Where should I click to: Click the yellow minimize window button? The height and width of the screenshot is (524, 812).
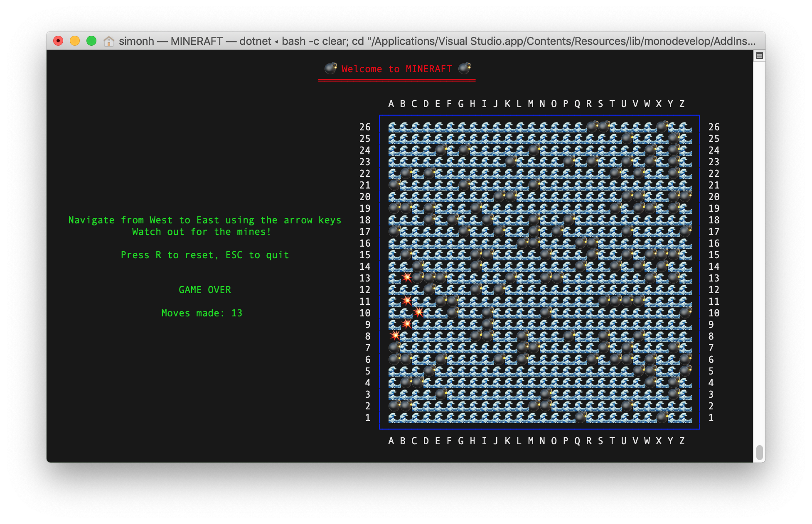coord(75,41)
